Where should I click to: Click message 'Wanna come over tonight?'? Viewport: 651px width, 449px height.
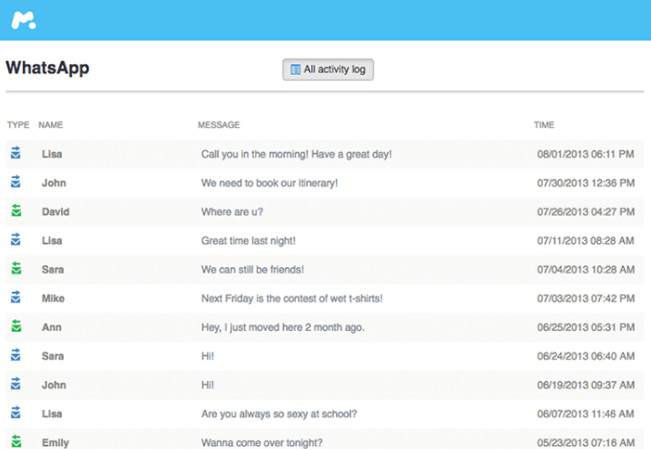click(262, 443)
